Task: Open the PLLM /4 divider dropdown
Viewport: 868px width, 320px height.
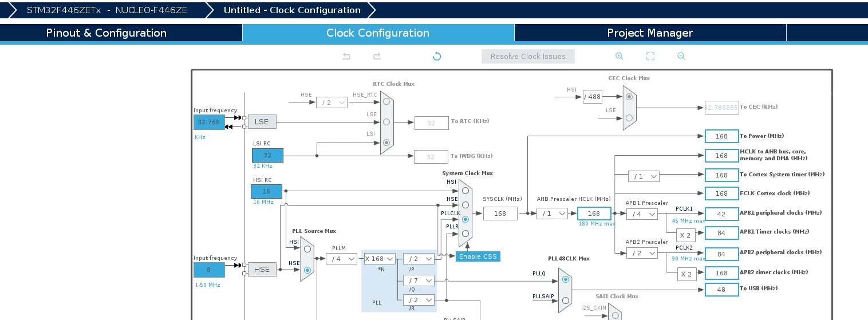Action: [341, 259]
